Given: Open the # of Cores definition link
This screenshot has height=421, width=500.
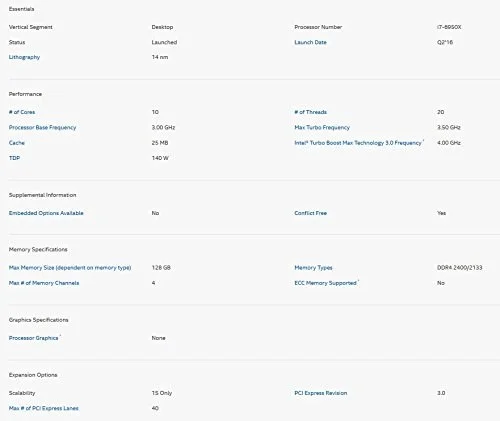Looking at the screenshot, I should (x=22, y=112).
